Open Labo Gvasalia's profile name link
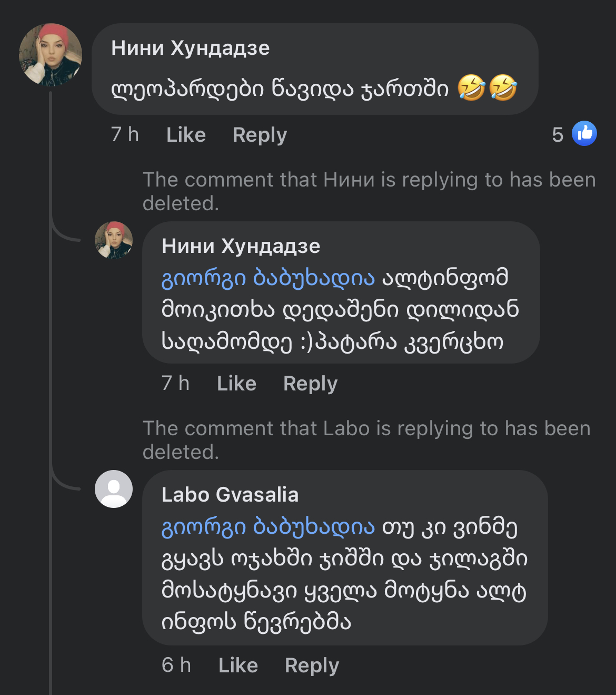Screen dimensions: 616x695 click(230, 495)
